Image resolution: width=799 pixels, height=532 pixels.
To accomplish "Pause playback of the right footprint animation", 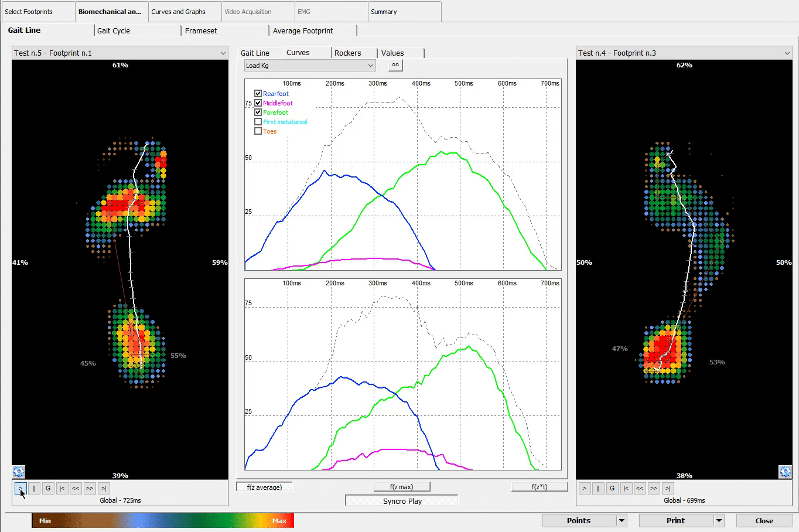I will [x=598, y=488].
